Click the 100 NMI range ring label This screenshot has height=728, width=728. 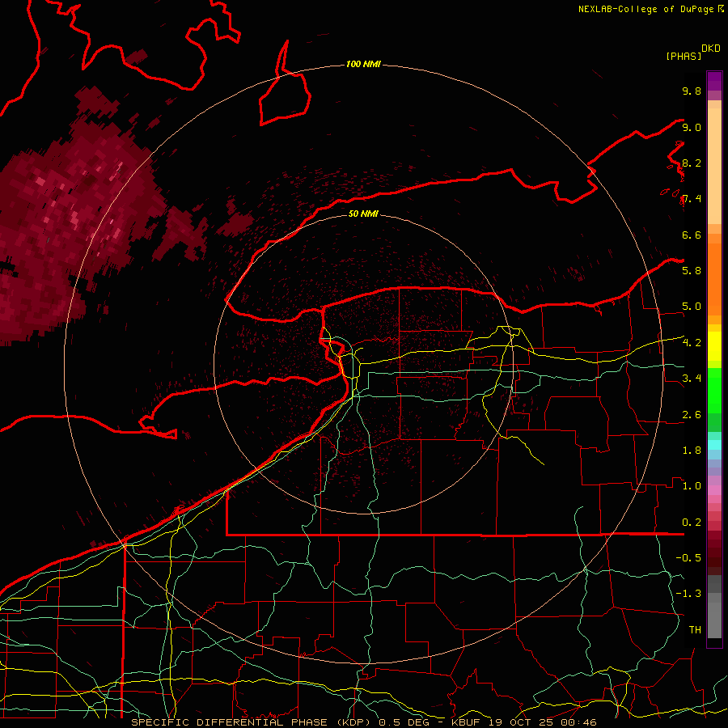[x=363, y=64]
